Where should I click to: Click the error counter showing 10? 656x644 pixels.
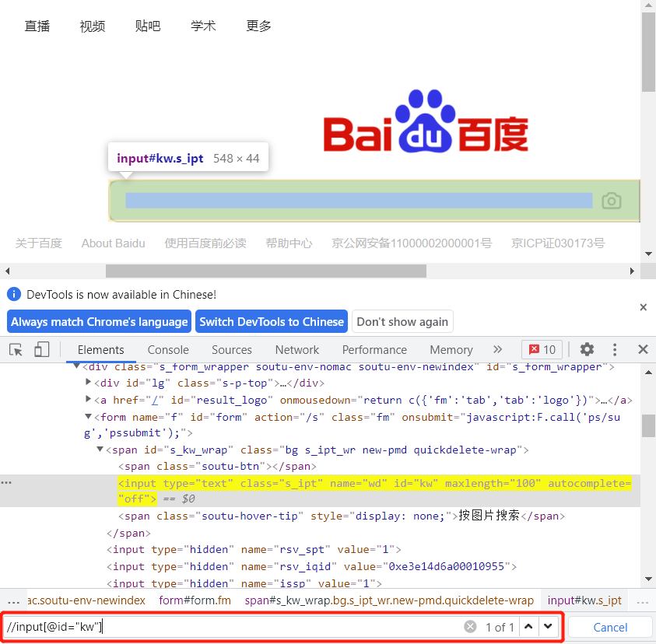tap(541, 349)
